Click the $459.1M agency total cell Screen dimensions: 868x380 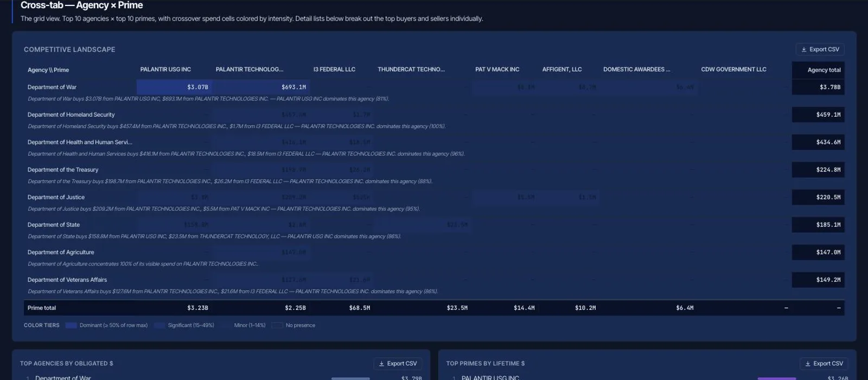[x=818, y=115]
